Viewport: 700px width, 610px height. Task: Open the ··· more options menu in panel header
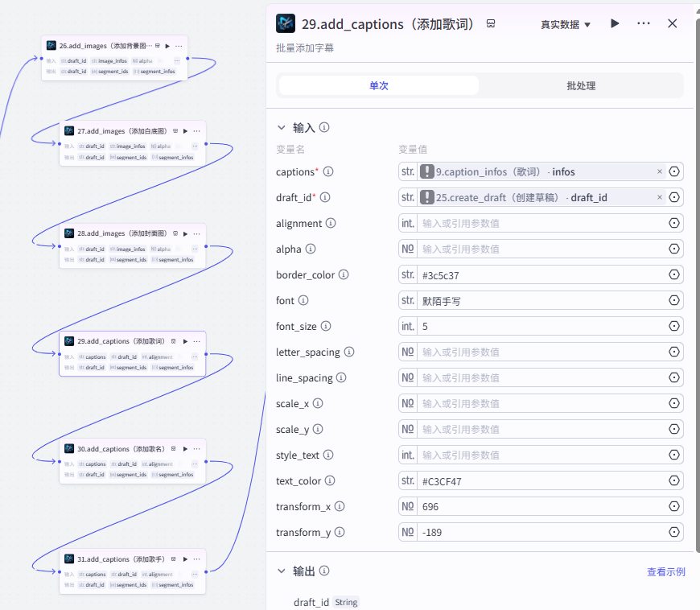(x=643, y=23)
